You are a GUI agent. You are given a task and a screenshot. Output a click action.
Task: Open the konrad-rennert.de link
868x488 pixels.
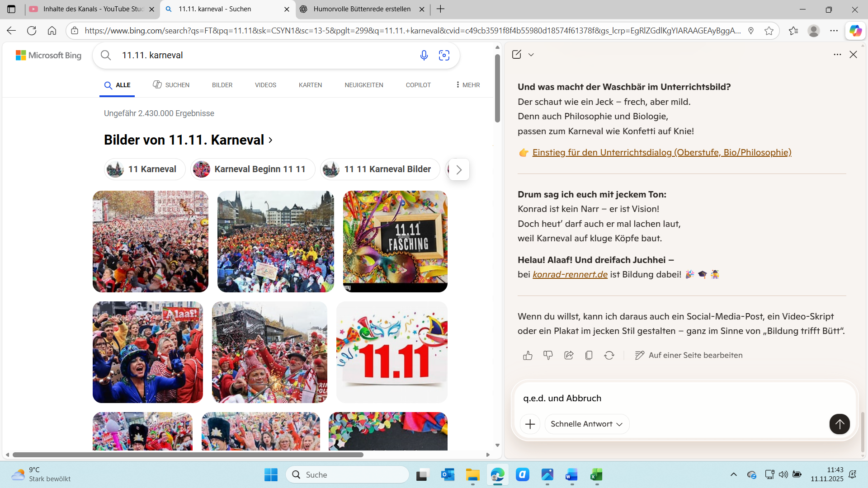(x=570, y=275)
